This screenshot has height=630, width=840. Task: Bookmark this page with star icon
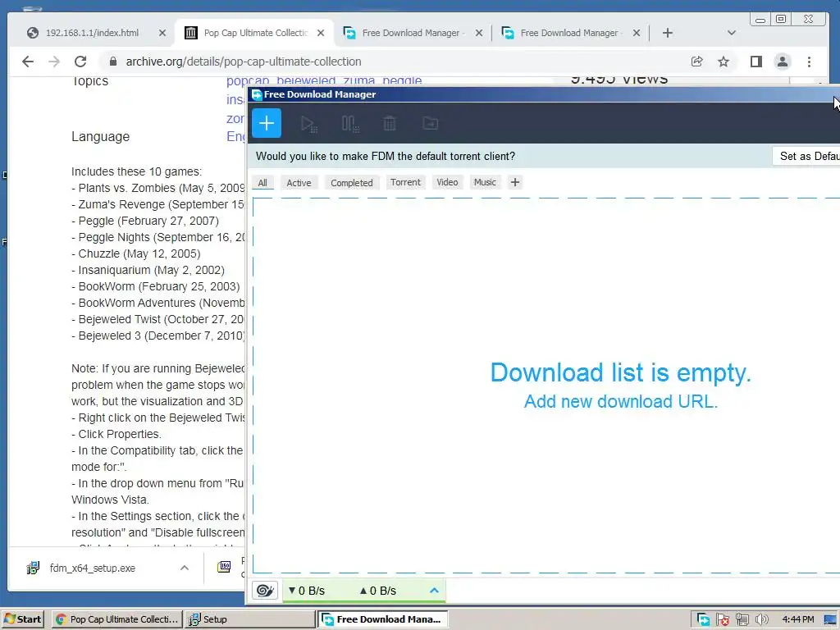point(724,62)
